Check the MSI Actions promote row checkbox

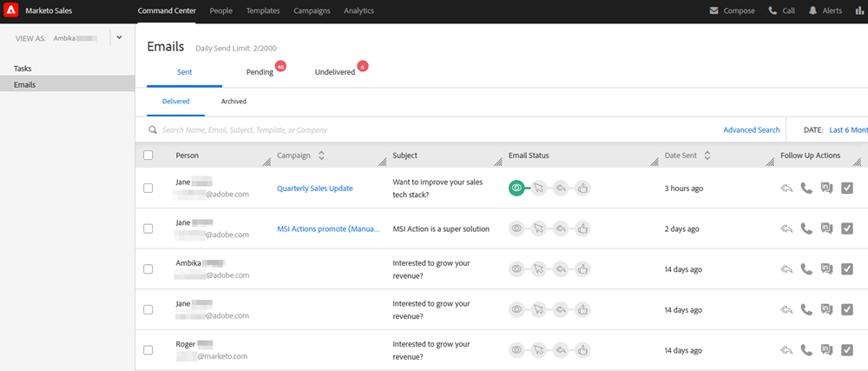148,229
